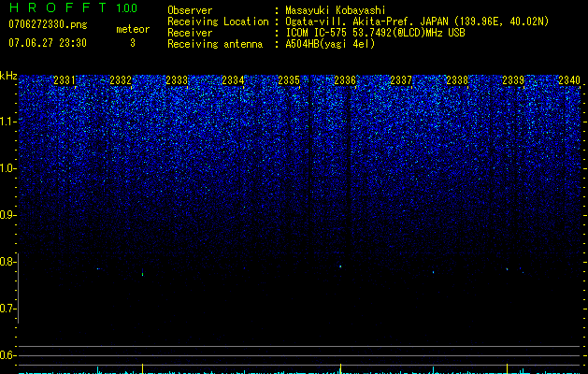Click the 1.1 kHz axis label
This screenshot has height=374, width=588.
pyautogui.click(x=7, y=122)
